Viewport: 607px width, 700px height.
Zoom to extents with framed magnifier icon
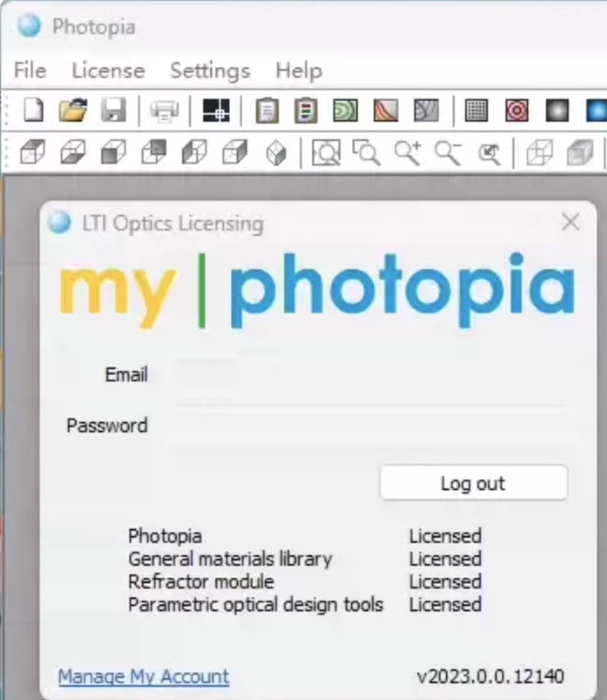326,153
